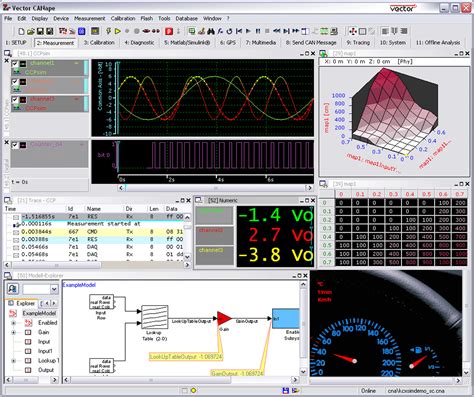Expand the Lookup node in model tree

point(14,361)
